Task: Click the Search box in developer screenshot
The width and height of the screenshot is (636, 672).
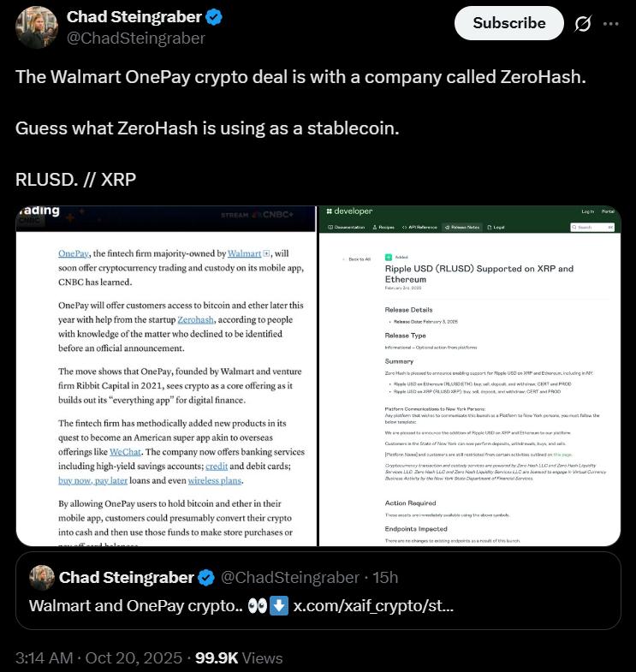Action: [x=592, y=228]
